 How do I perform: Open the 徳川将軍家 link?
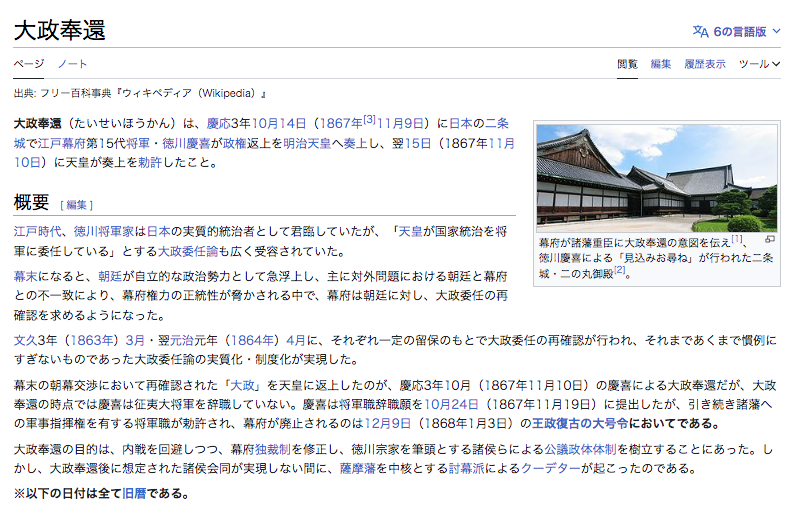pos(104,232)
